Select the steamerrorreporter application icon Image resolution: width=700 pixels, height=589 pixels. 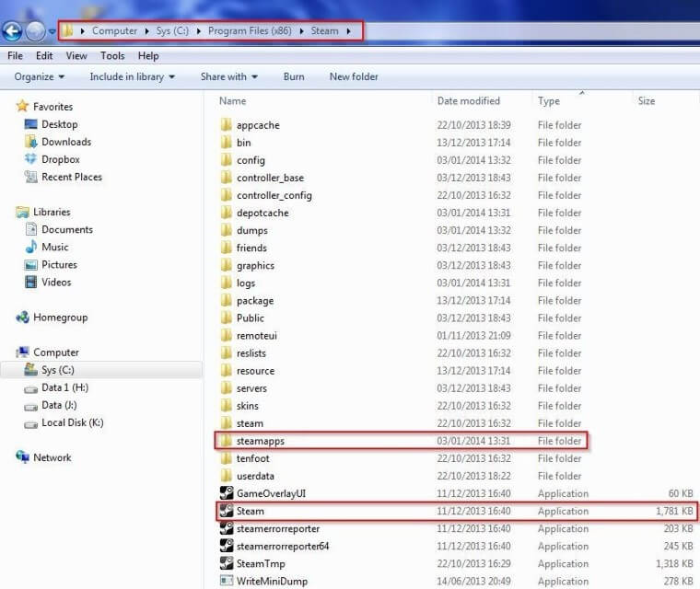click(227, 528)
